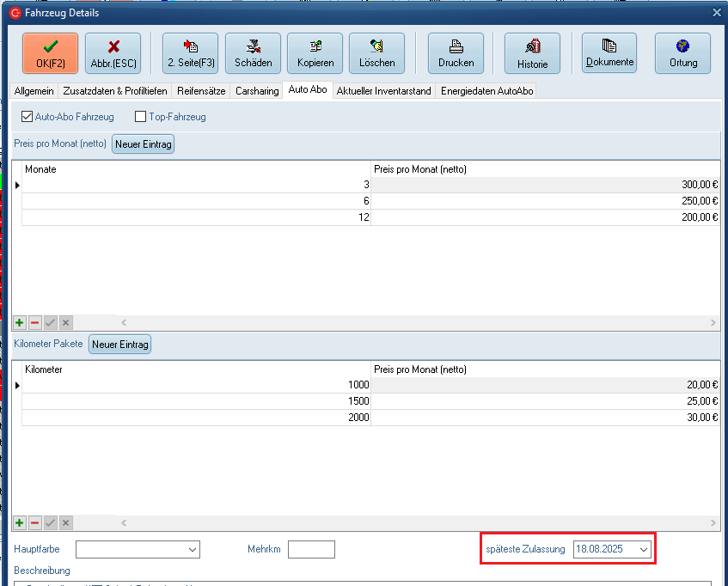Click the Kopieren toolbar button
The width and height of the screenshot is (728, 586).
[315, 52]
